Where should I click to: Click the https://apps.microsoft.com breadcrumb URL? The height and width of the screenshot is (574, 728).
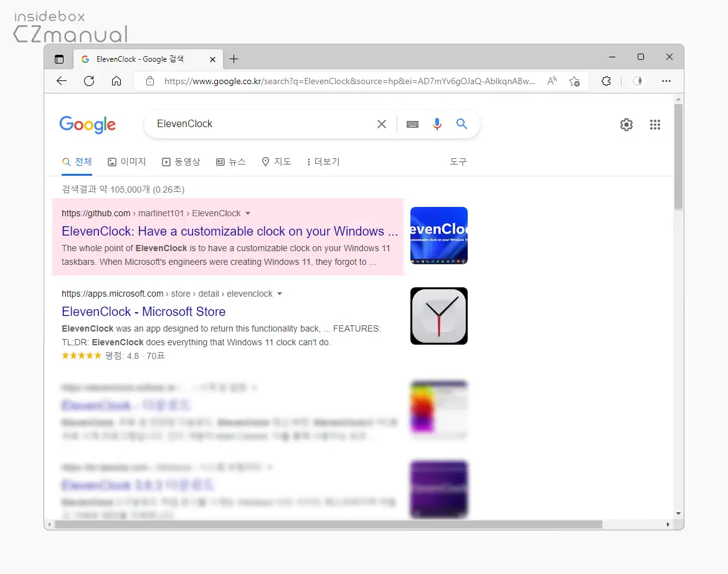pos(112,294)
